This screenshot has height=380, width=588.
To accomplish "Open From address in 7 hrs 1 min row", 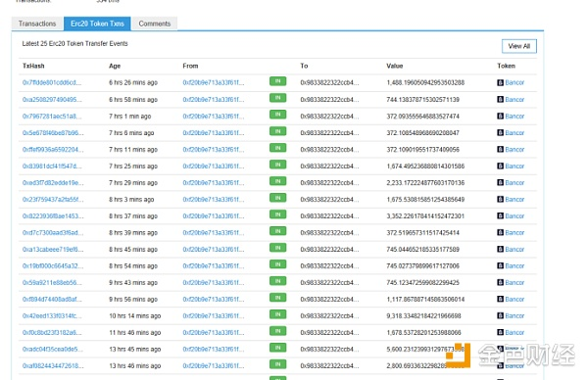I will [214, 116].
